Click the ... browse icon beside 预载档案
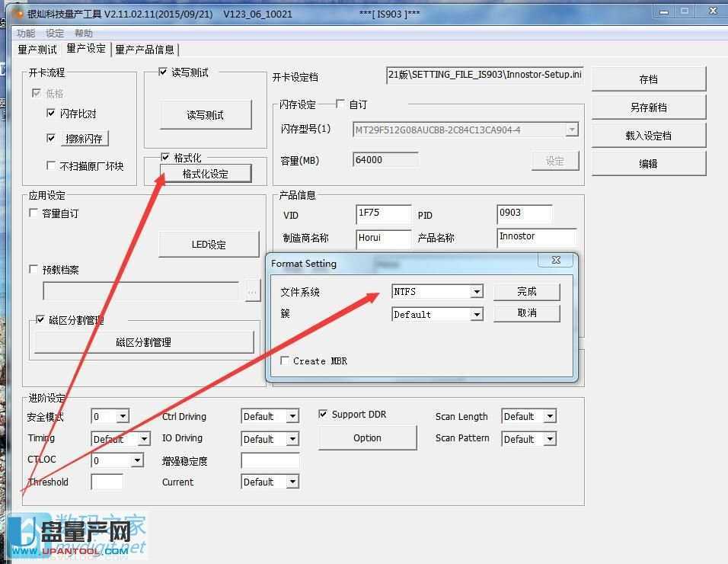 coord(253,290)
